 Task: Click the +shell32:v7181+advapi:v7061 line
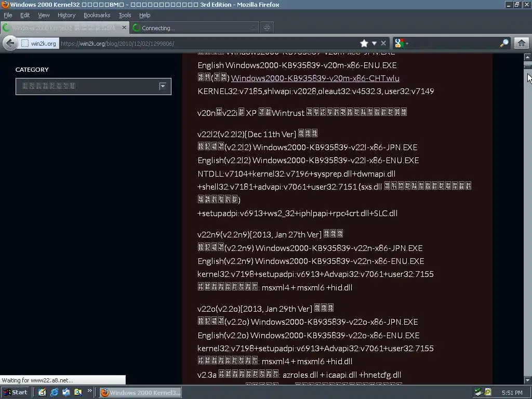[x=335, y=187]
